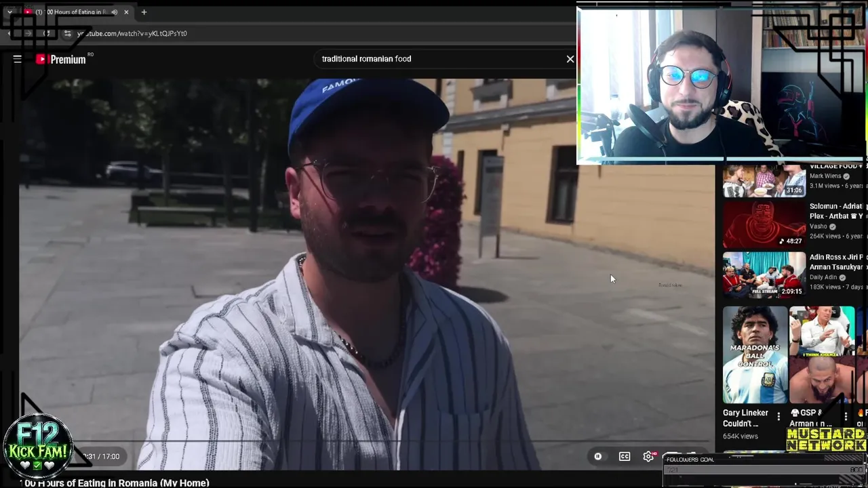Visit the Daily Adin channel name

823,277
